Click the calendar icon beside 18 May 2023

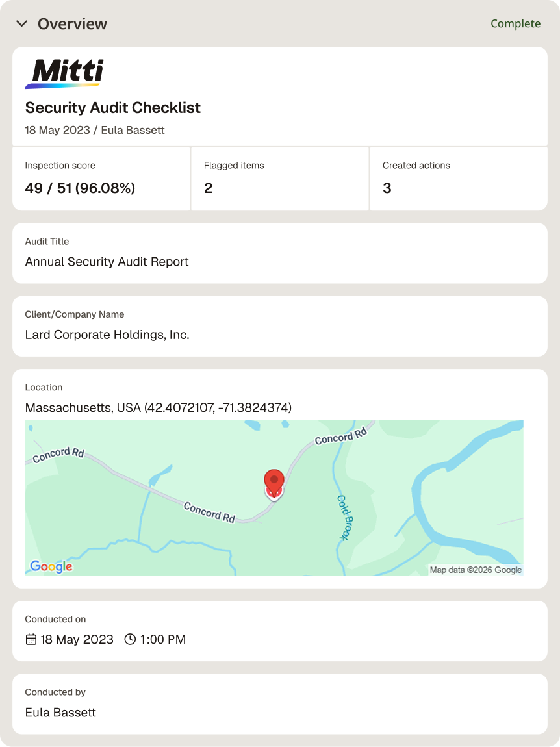pyautogui.click(x=31, y=639)
